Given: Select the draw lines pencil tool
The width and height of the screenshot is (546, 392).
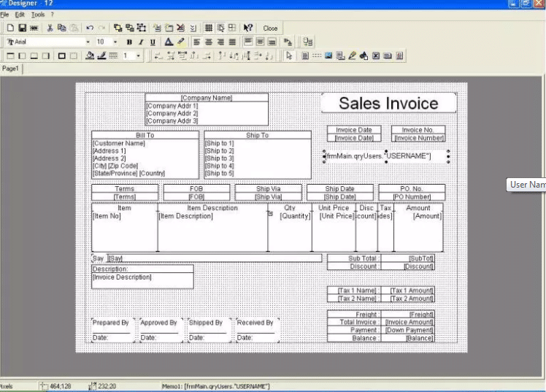Looking at the screenshot, I should (x=352, y=55).
